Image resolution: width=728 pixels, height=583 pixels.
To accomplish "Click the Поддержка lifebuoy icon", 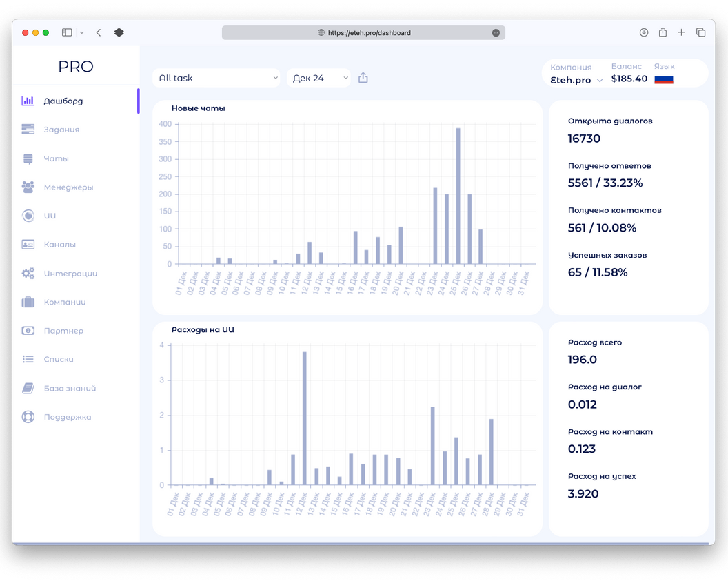I will coord(28,417).
